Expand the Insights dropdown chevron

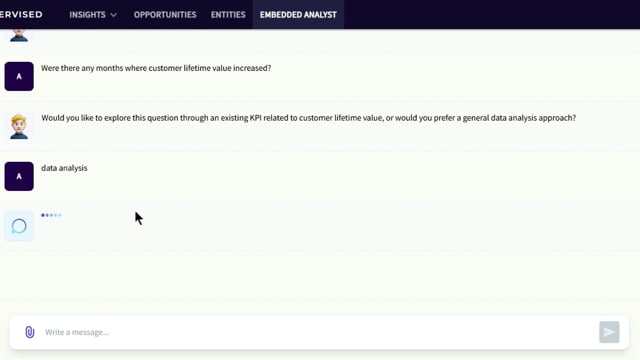(x=114, y=15)
